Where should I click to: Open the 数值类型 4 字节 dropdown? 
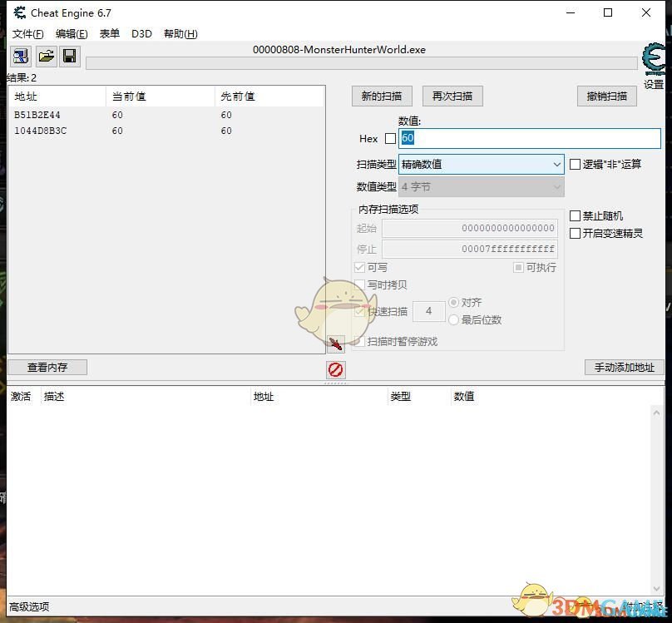(482, 187)
